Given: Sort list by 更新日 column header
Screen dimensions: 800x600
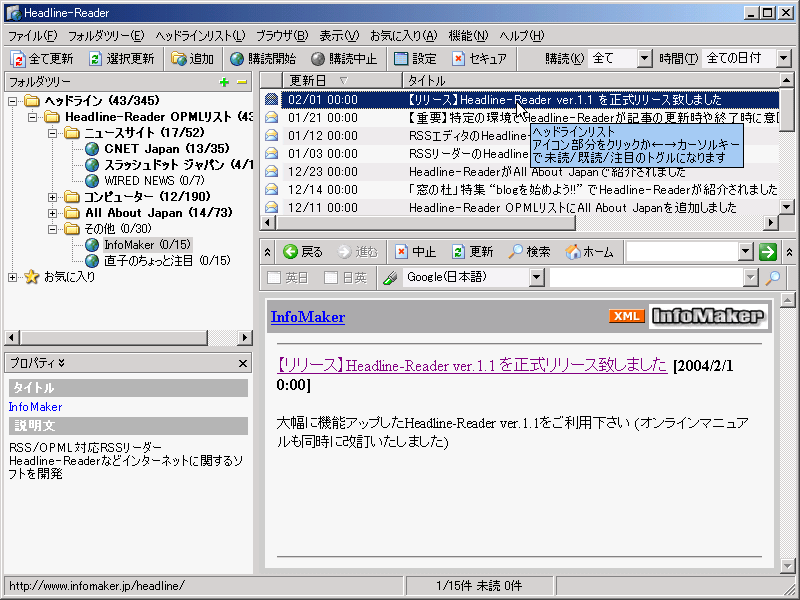Looking at the screenshot, I should pos(342,81).
